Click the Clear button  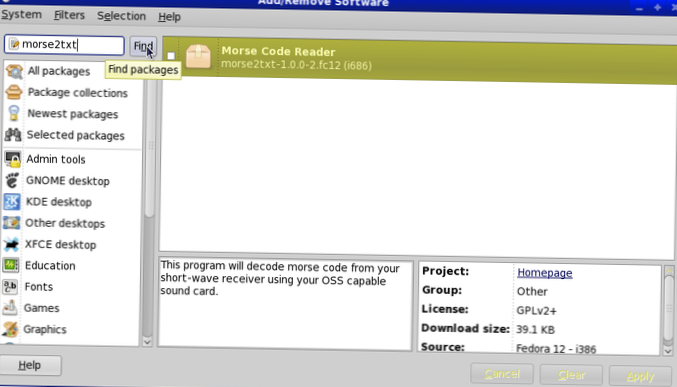(x=571, y=375)
